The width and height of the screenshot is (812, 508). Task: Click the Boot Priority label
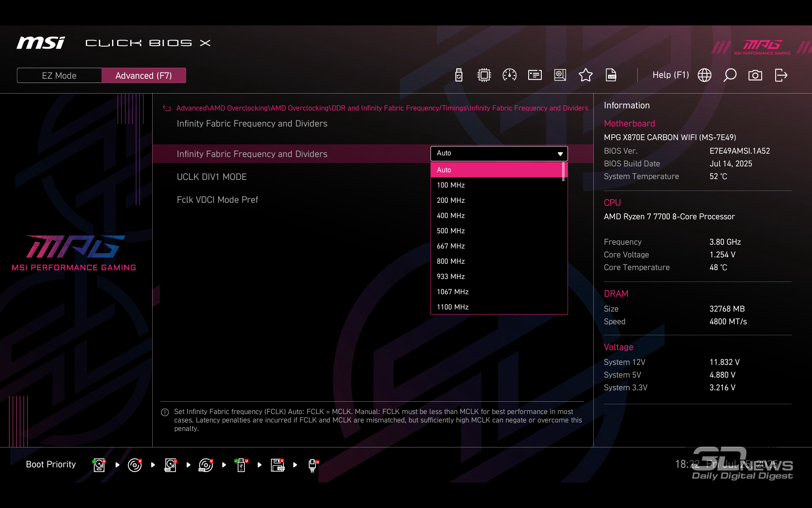[x=51, y=464]
